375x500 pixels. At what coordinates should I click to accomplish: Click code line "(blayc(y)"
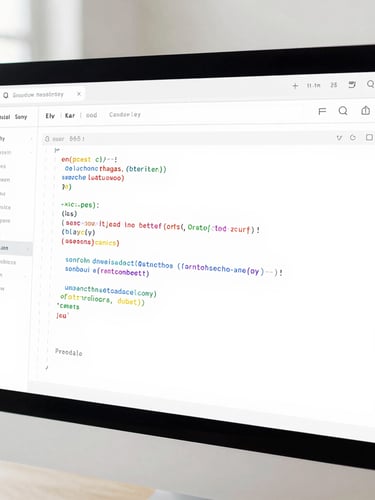click(x=78, y=232)
